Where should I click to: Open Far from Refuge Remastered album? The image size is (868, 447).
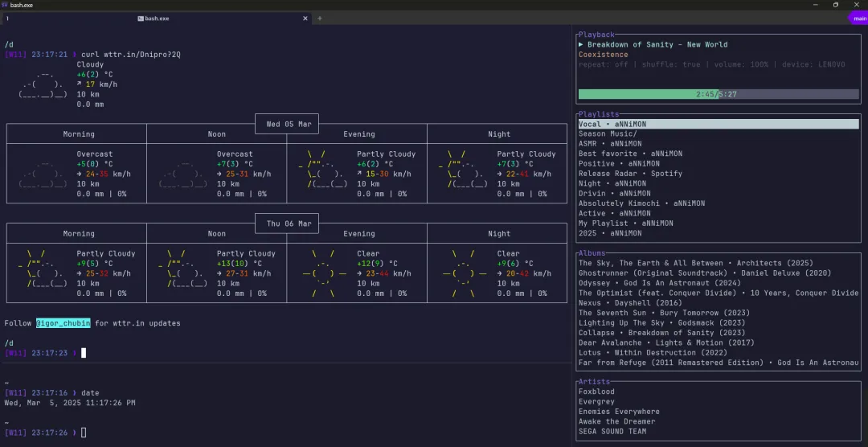pyautogui.click(x=719, y=363)
